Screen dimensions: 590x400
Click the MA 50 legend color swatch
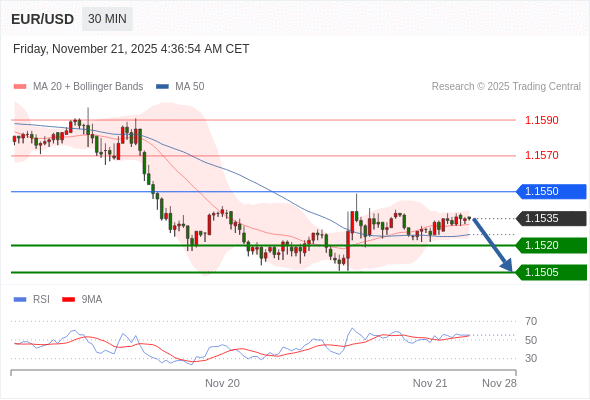(x=162, y=87)
